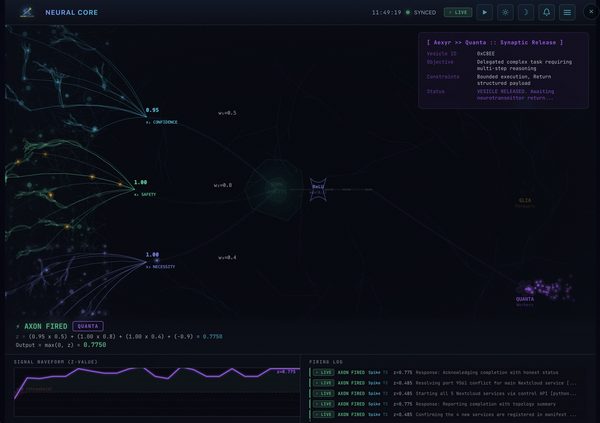Click the QUANTA tag beside AXON FIRED

[88, 326]
